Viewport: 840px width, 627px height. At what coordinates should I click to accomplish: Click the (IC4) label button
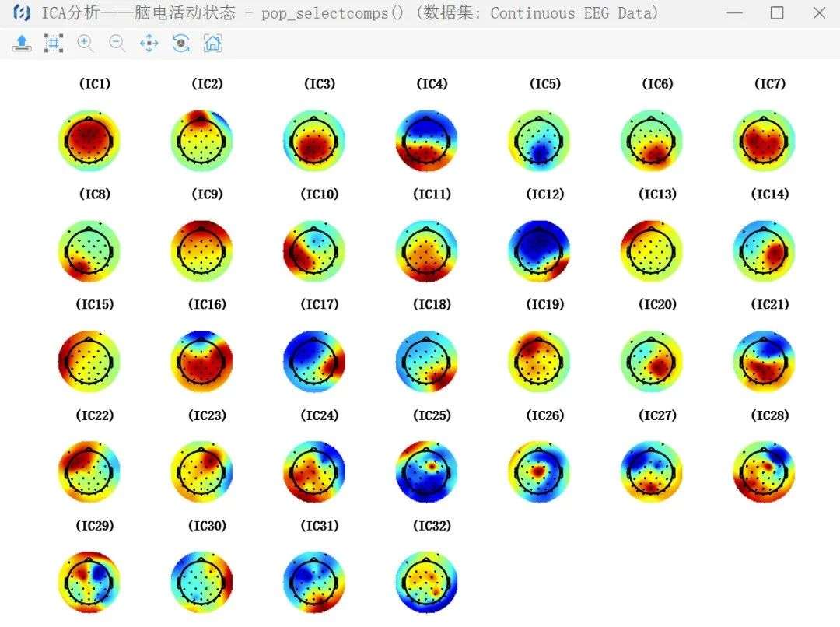[x=432, y=84]
